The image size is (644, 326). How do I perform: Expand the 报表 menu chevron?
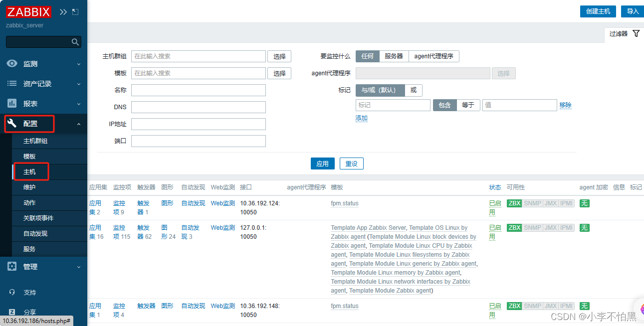(78, 104)
